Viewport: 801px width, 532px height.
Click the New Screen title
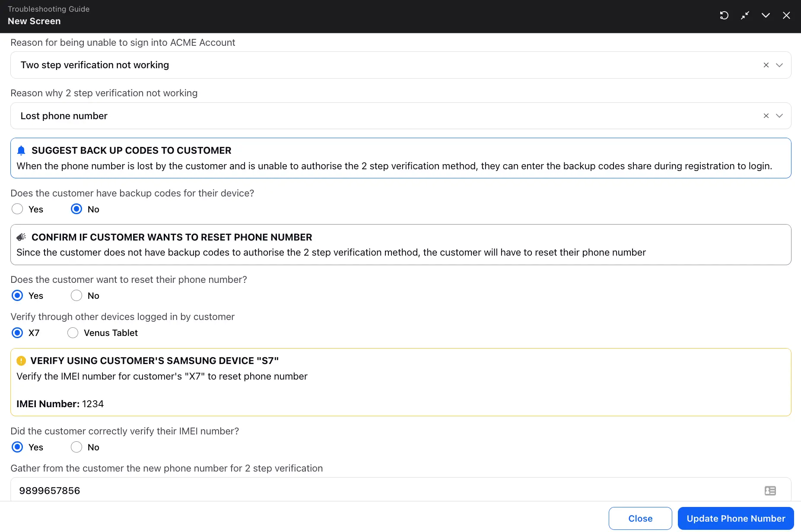click(x=34, y=21)
